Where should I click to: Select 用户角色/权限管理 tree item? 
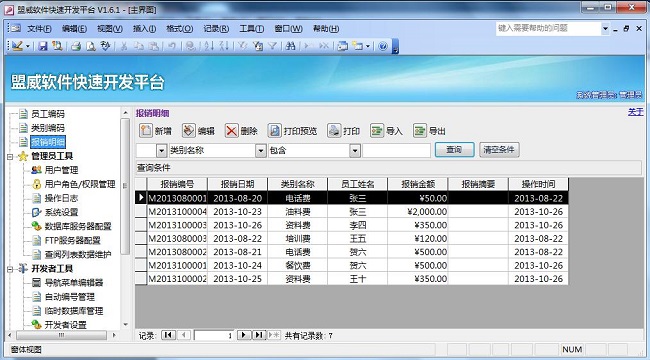pos(80,184)
